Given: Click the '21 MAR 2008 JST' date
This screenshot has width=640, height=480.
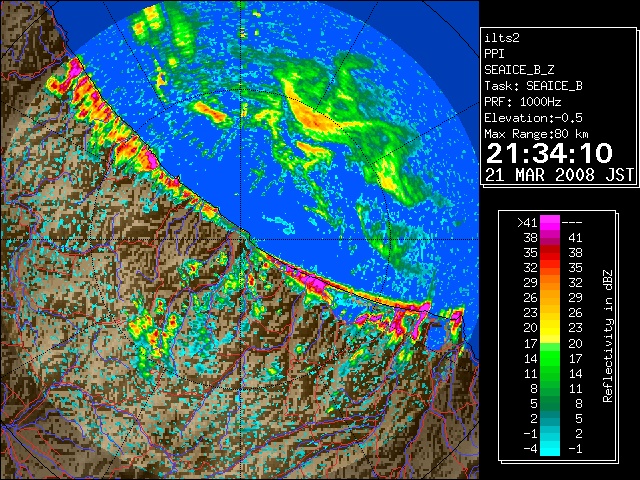Looking at the screenshot, I should click(559, 175).
